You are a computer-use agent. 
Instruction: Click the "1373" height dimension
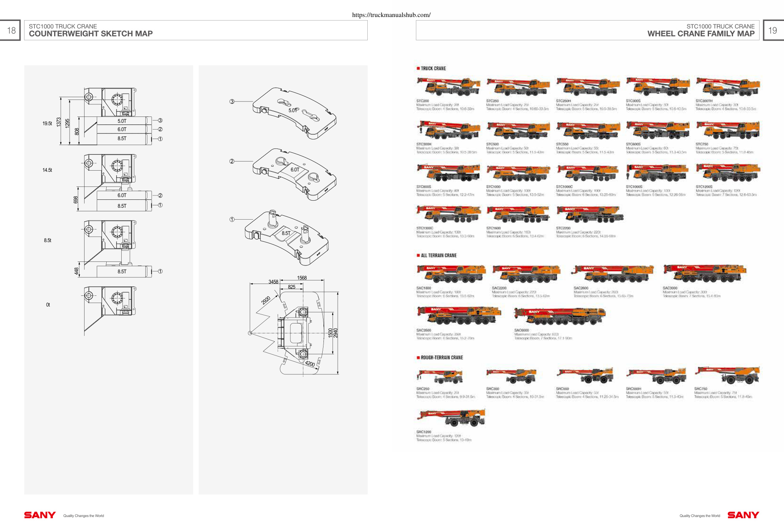(59, 122)
